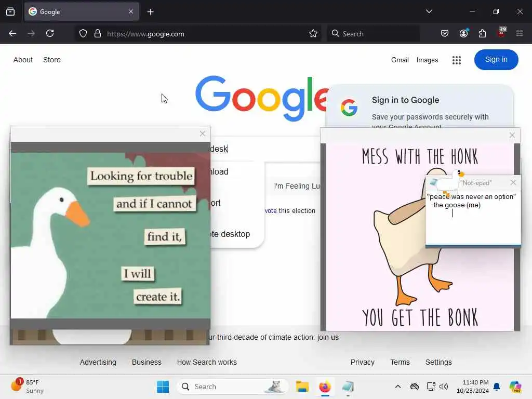Open File Explorer from taskbar
The height and width of the screenshot is (399, 532).
tap(302, 387)
